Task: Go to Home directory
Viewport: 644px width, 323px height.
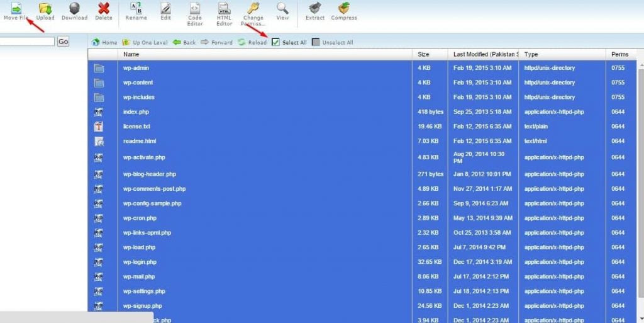Action: click(x=104, y=42)
